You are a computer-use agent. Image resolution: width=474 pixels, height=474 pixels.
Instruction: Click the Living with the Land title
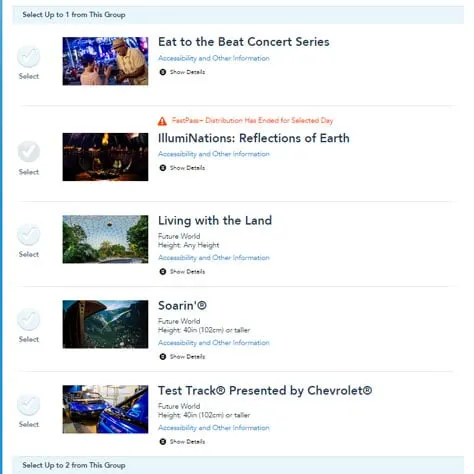(x=215, y=220)
